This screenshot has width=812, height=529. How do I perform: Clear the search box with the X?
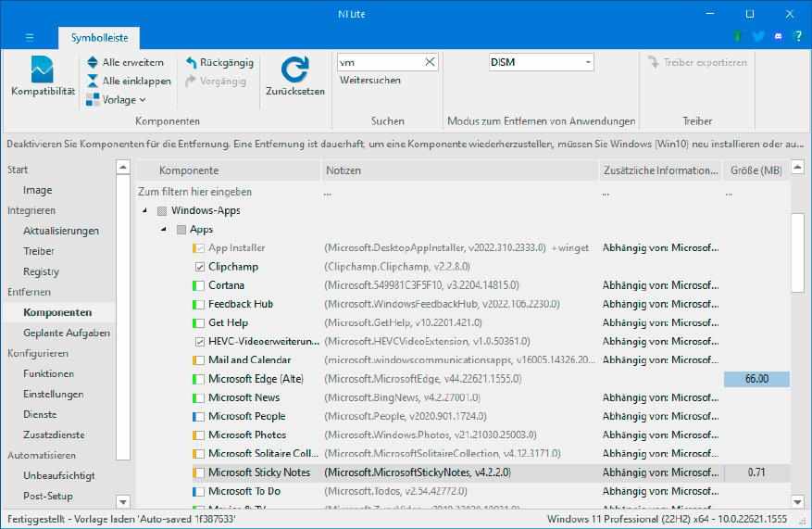(x=430, y=62)
